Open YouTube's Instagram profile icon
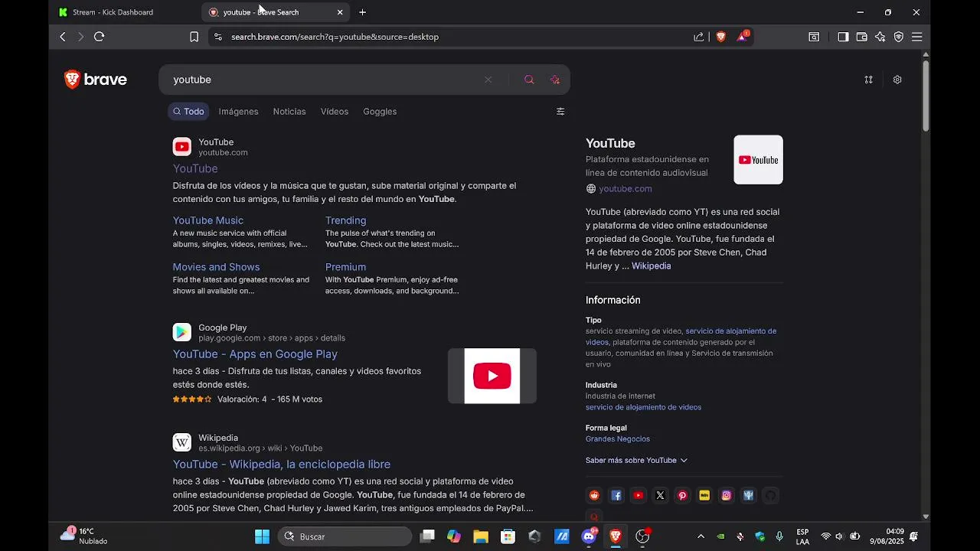Viewport: 980px width, 551px height. (x=727, y=496)
